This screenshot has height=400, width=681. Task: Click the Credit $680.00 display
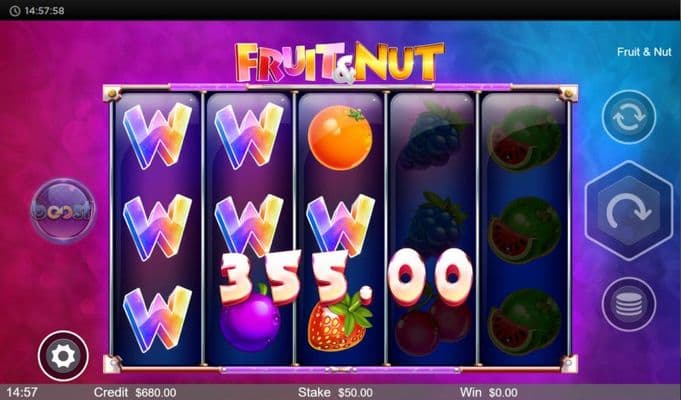[x=135, y=393]
